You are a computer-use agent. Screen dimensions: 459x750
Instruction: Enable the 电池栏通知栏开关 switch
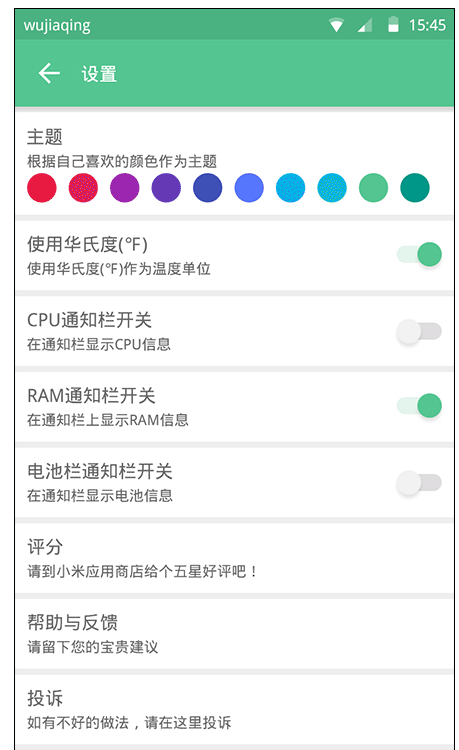coord(419,483)
